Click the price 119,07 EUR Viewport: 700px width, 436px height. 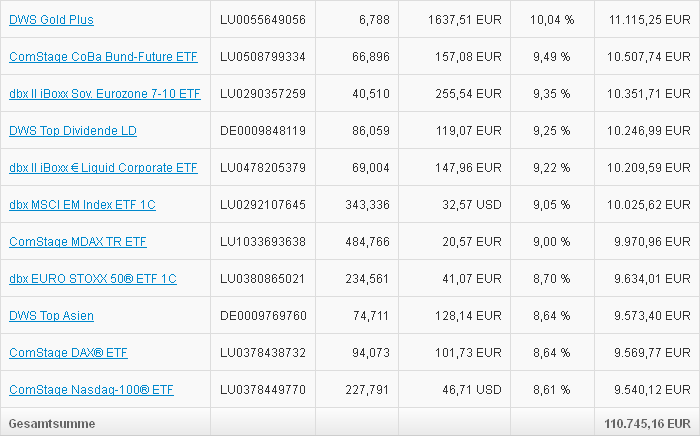point(468,131)
